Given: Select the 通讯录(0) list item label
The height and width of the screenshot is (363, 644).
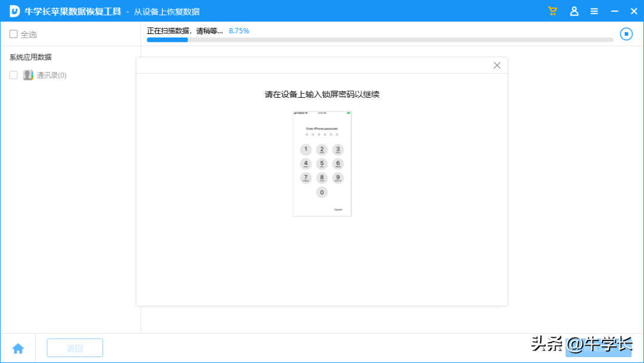Looking at the screenshot, I should tap(51, 76).
